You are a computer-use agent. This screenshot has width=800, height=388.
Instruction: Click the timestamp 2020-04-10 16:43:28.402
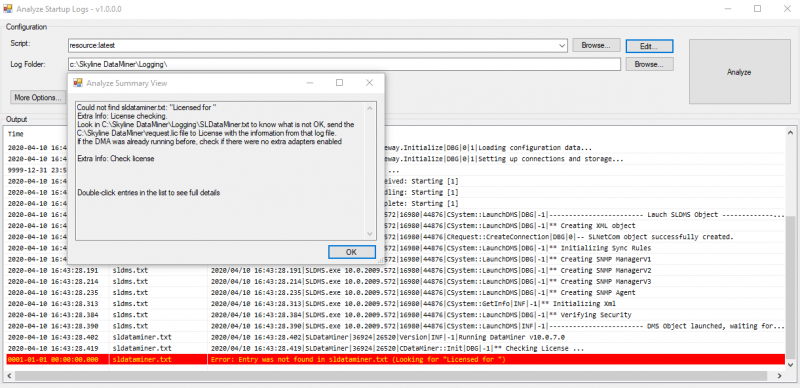(53, 337)
